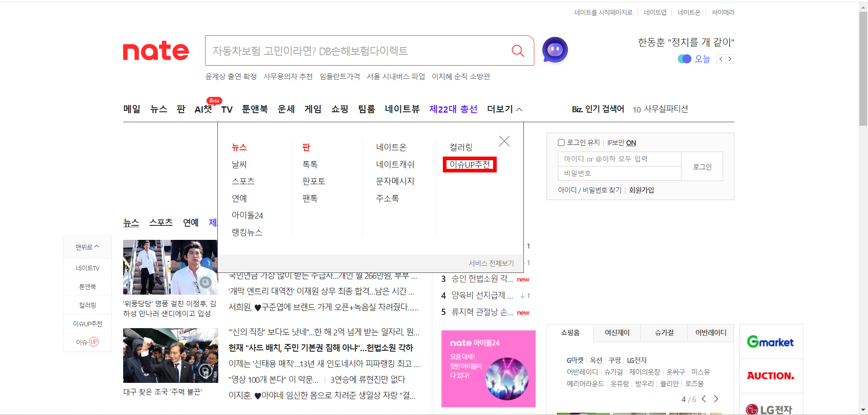Focus the main search input field
The image size is (868, 415).
358,51
